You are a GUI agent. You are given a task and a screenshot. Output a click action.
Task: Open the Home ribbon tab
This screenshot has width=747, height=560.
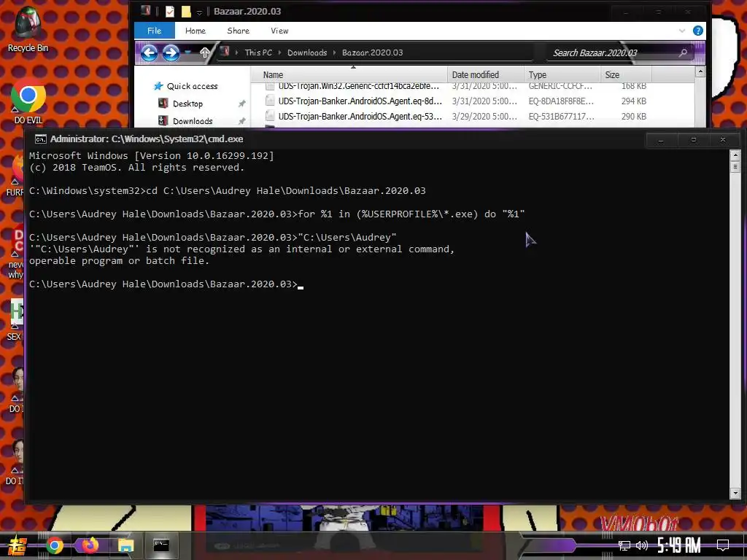[x=196, y=31]
